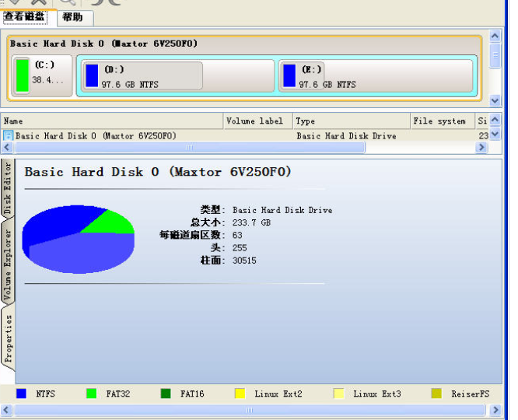Open the Properties side tab

coord(8,338)
